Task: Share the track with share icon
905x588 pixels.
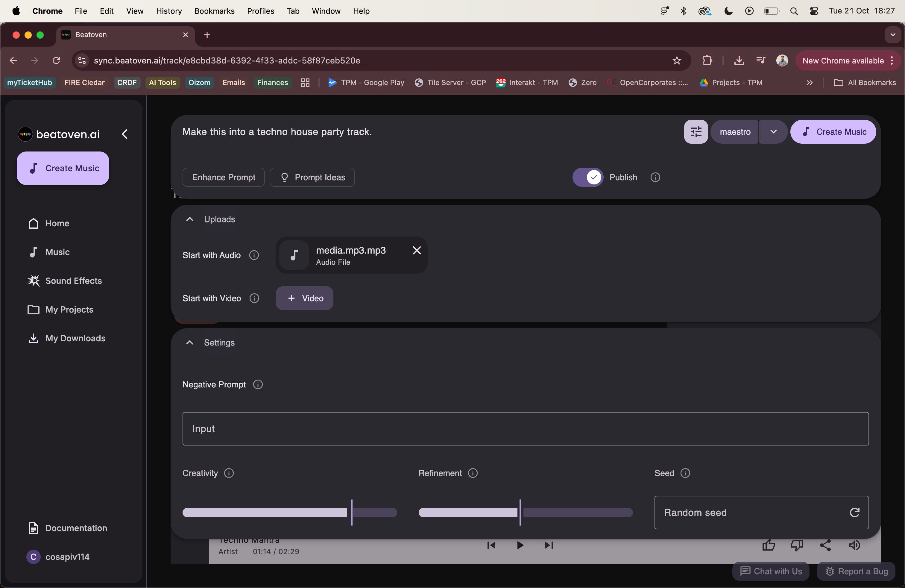Action: (x=825, y=545)
